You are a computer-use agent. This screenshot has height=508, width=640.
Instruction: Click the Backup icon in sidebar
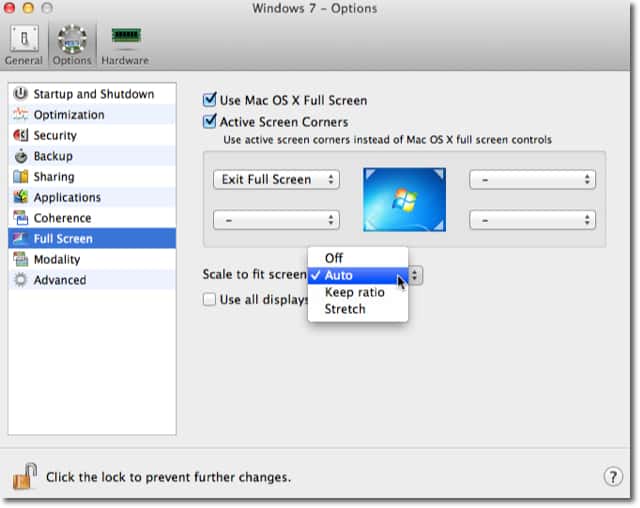(x=20, y=156)
